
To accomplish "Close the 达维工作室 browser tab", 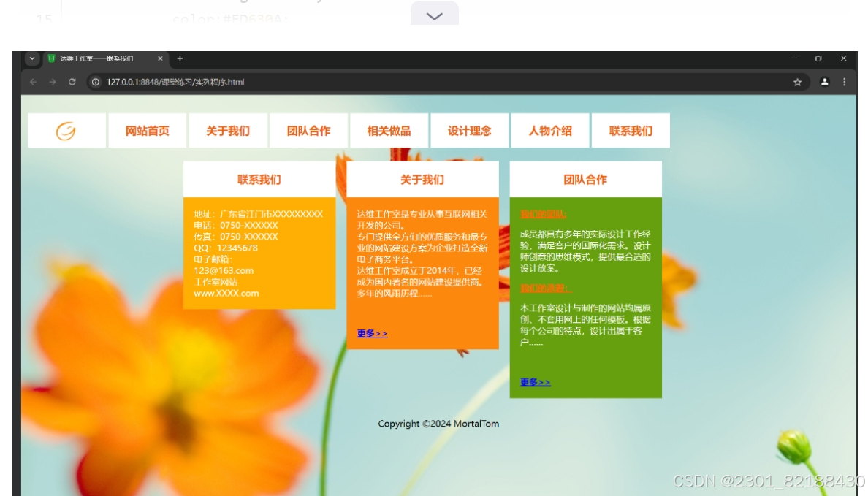I will [160, 58].
